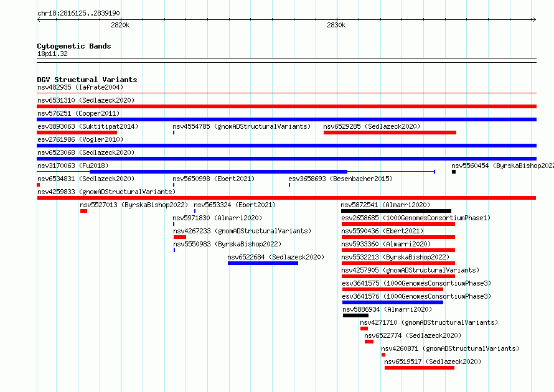
Task: Click the red bar under nsv6531310 (Sedlazeck2020)
Action: (x=286, y=106)
